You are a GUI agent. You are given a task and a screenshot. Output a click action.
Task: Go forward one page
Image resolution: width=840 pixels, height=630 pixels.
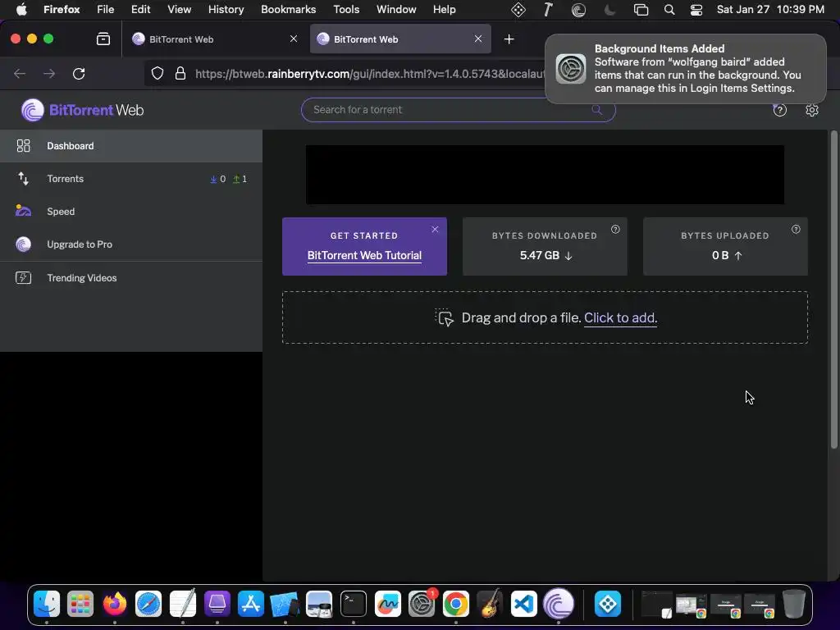(x=49, y=74)
